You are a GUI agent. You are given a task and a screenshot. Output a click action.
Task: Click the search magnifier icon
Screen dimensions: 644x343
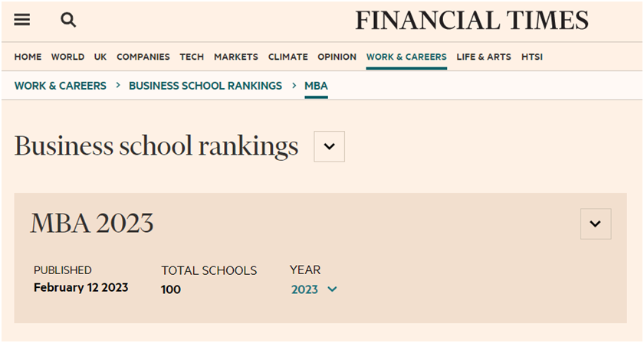point(68,21)
